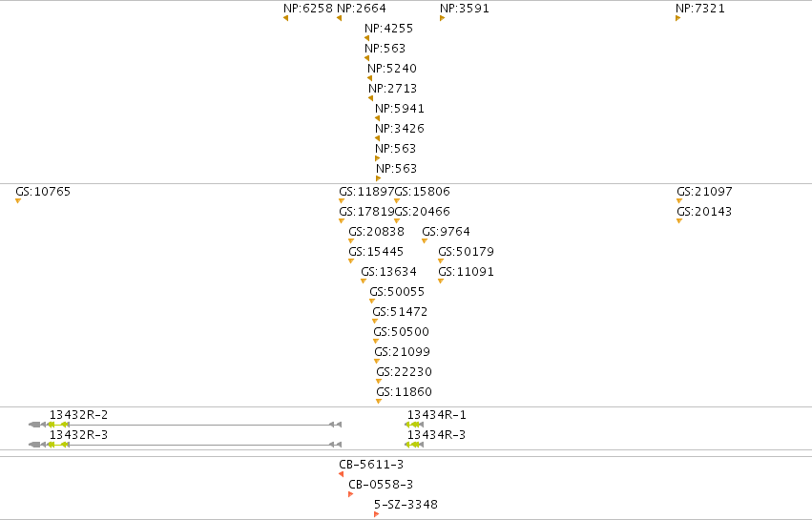812x520 pixels.
Task: Open the GS:50179 insertion marker
Action: pyautogui.click(x=441, y=261)
